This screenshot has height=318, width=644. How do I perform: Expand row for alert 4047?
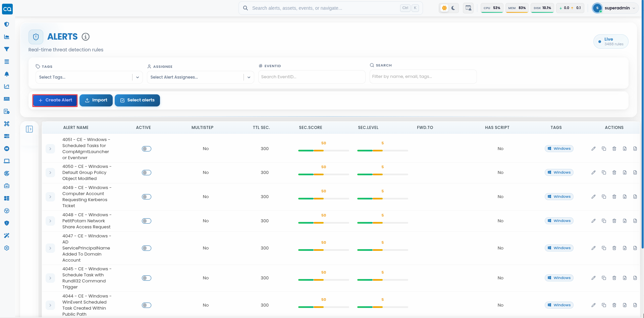[x=50, y=248]
